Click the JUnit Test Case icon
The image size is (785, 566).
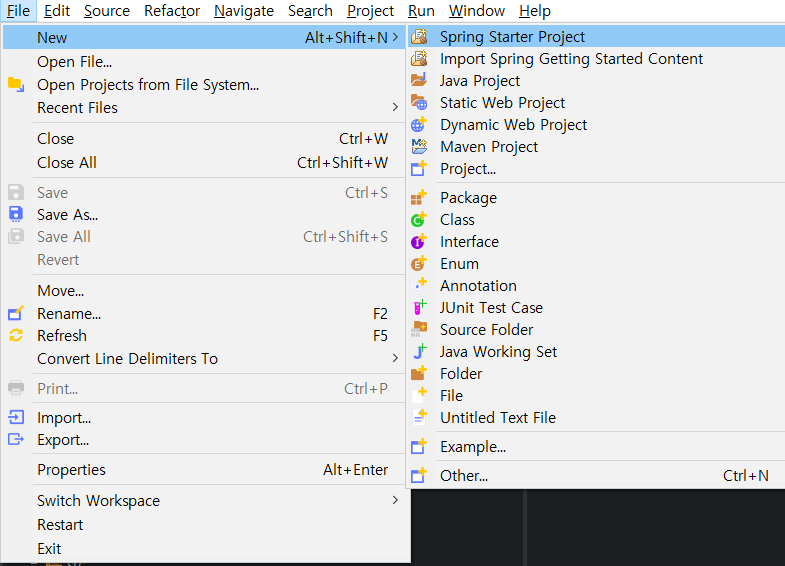pos(419,307)
